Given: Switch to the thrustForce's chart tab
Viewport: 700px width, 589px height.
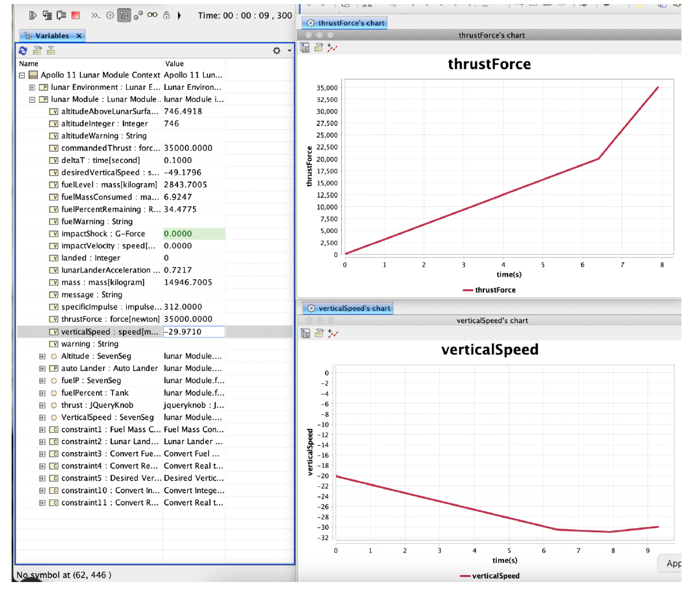Looking at the screenshot, I should point(345,23).
